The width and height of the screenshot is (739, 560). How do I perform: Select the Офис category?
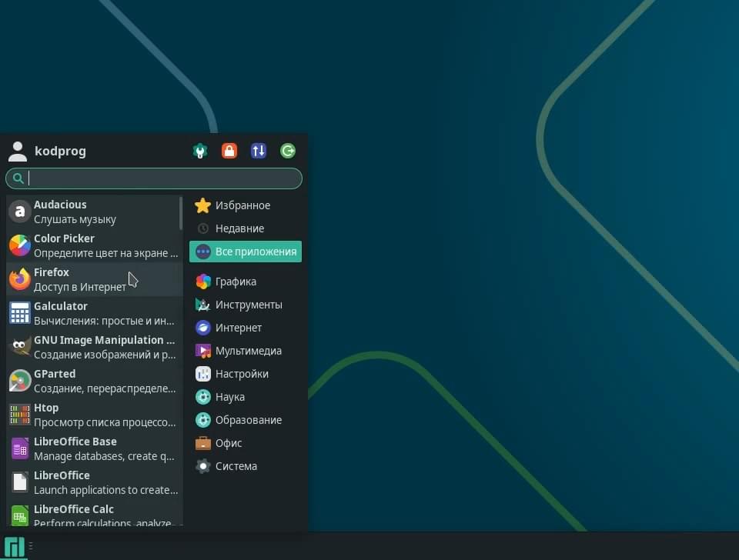(246, 443)
